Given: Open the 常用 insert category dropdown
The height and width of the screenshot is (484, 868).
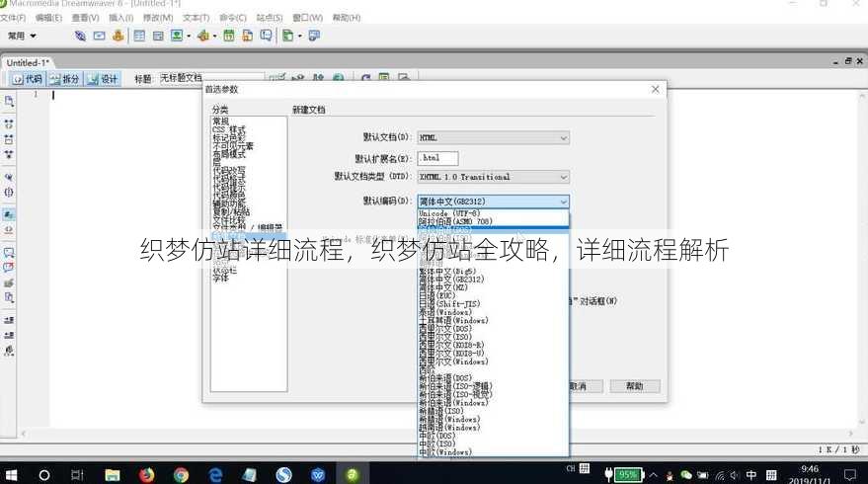Looking at the screenshot, I should coord(22,36).
